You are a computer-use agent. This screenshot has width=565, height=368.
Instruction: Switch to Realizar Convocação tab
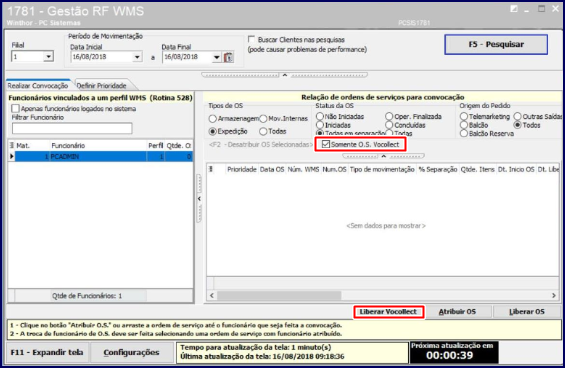(38, 85)
